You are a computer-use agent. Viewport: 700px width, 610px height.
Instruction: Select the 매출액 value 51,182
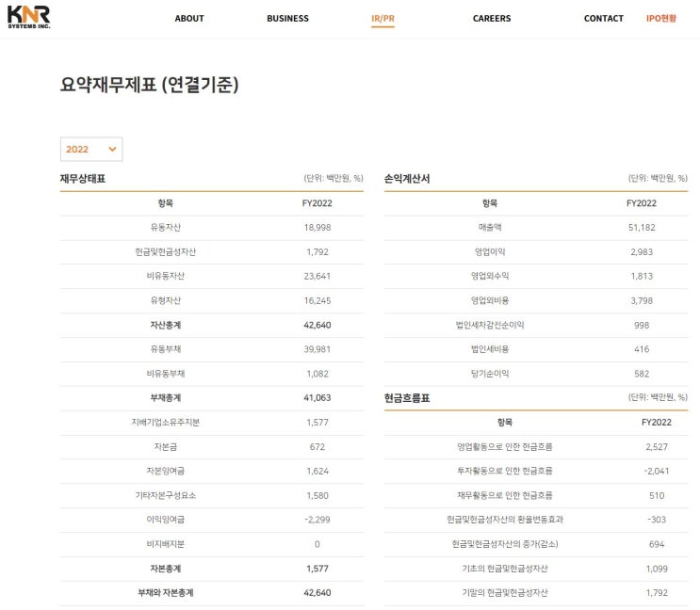pyautogui.click(x=642, y=228)
